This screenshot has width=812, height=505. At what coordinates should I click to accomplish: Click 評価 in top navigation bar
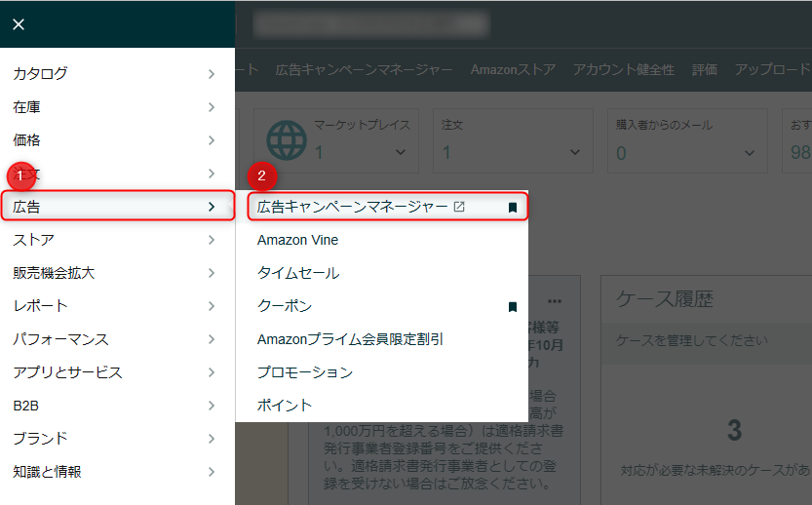click(x=705, y=70)
